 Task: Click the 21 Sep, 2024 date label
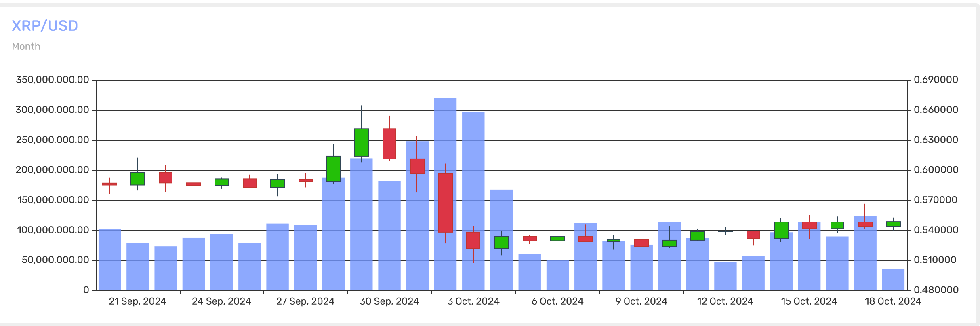pyautogui.click(x=138, y=301)
